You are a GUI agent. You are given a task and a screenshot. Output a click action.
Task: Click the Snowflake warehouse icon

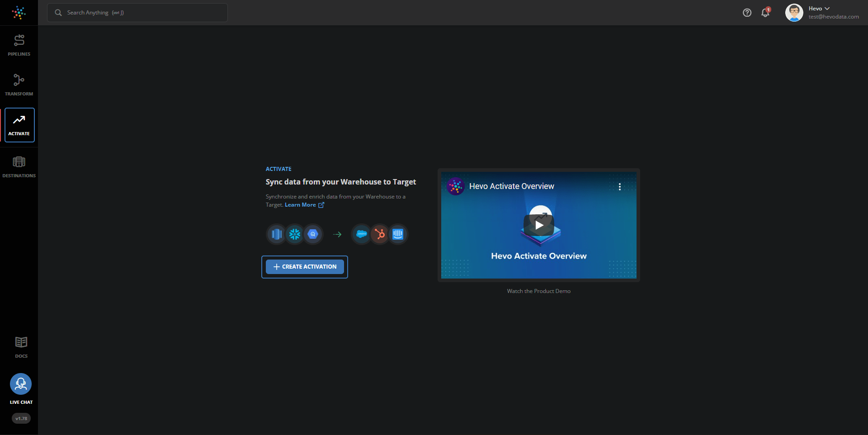295,234
